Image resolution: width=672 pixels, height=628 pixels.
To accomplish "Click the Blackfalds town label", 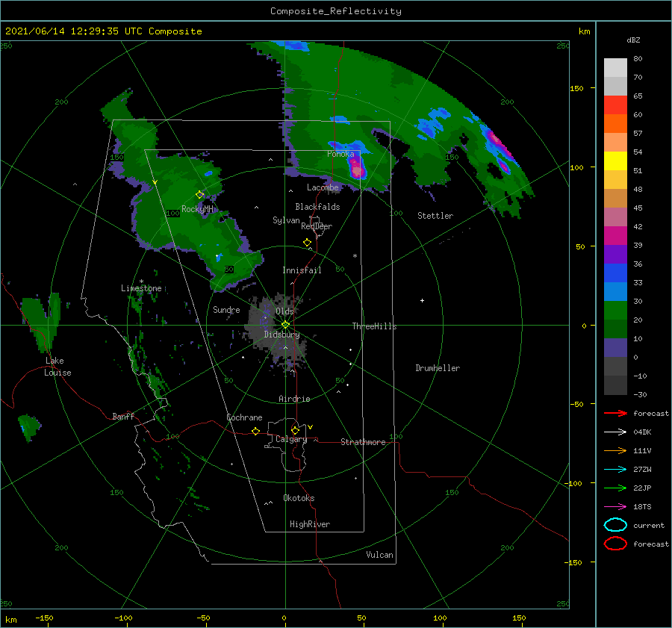I will pyautogui.click(x=317, y=207).
